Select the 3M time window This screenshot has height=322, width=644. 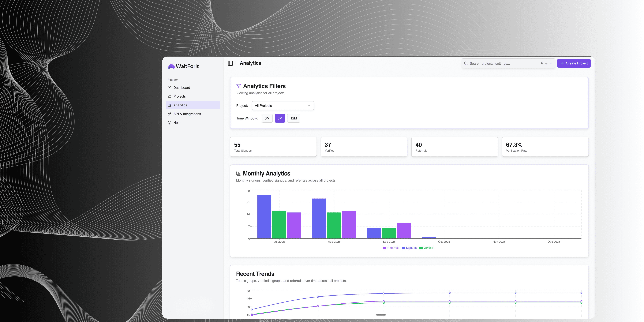(x=267, y=118)
